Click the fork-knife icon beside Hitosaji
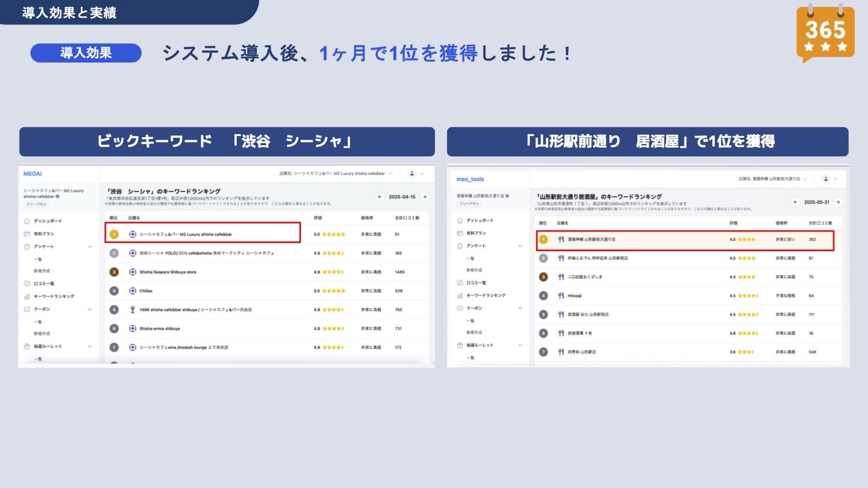The width and height of the screenshot is (868, 488). [560, 296]
